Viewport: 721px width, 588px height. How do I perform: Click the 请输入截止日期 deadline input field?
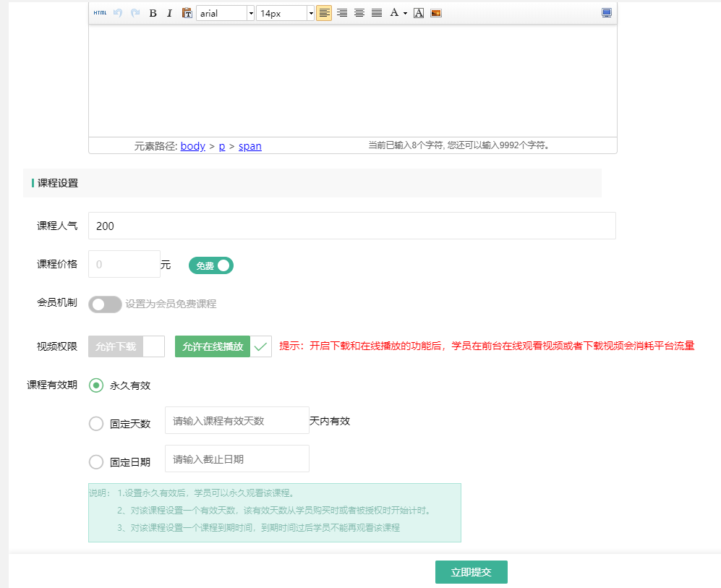click(236, 459)
